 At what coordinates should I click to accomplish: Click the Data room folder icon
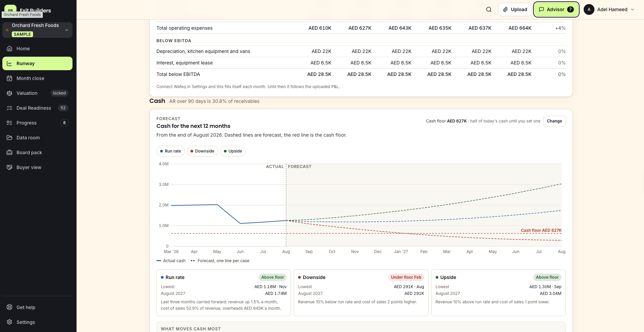[x=9, y=138]
